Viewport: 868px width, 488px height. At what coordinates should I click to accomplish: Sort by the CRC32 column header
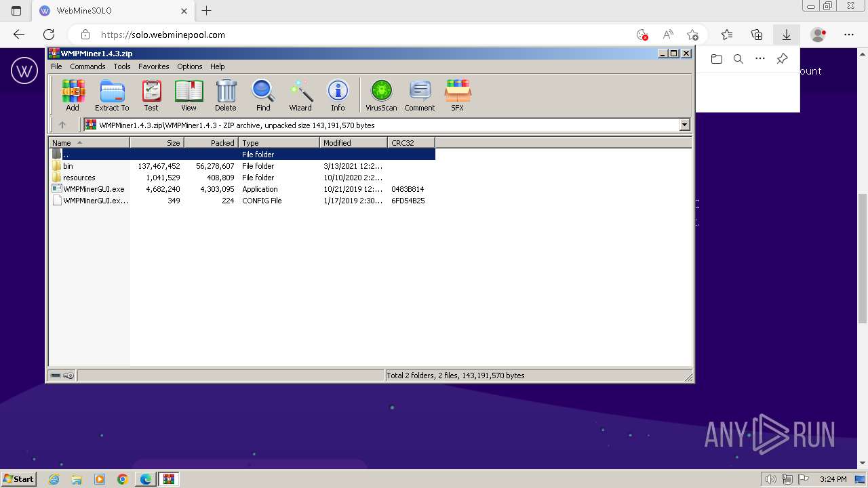(x=411, y=142)
